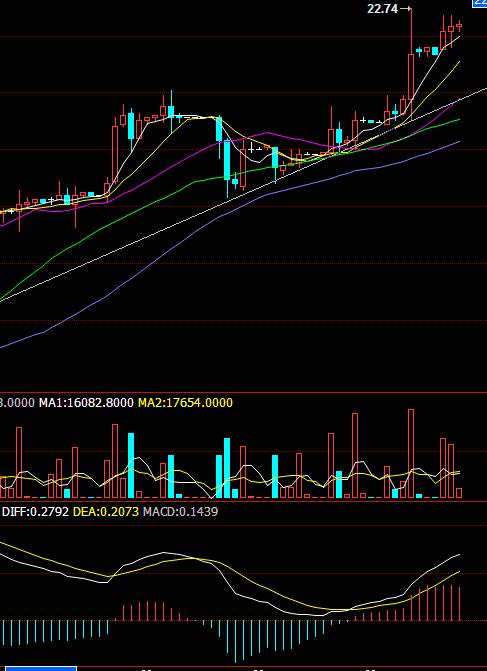The image size is (487, 671).
Task: Click the last candlestick on the chart
Action: (x=459, y=26)
